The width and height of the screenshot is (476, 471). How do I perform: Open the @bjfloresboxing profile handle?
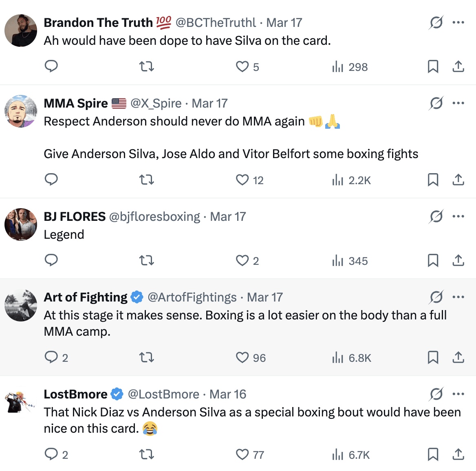154,216
